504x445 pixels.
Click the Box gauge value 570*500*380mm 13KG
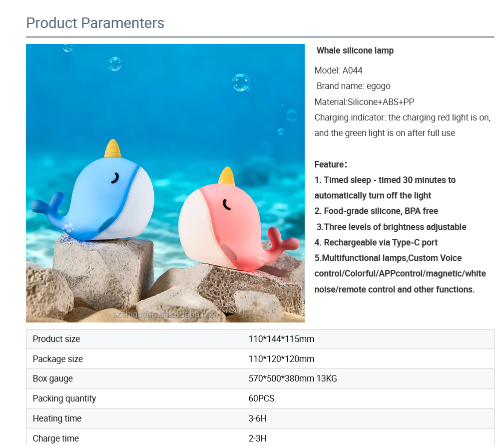tap(293, 378)
